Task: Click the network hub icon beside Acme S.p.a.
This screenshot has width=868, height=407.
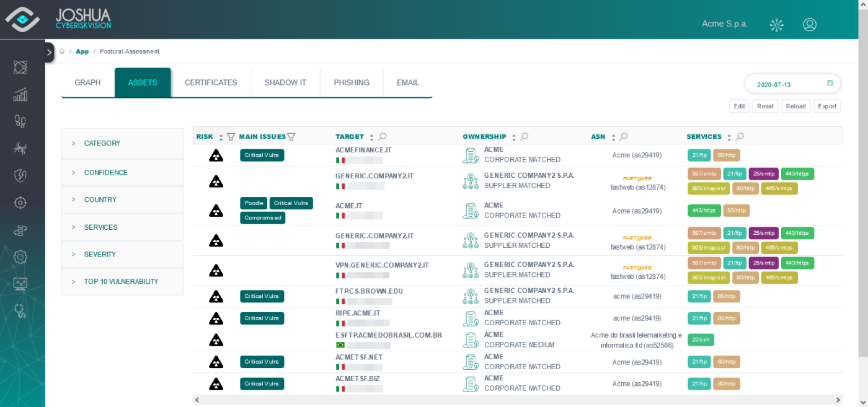Action: click(x=776, y=25)
